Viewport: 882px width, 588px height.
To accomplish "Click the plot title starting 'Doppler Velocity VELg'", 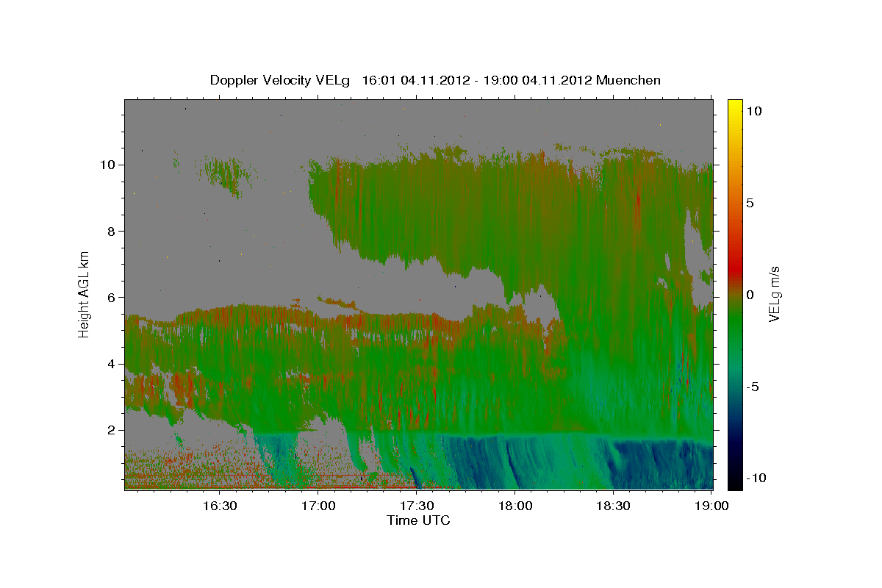I will click(435, 80).
